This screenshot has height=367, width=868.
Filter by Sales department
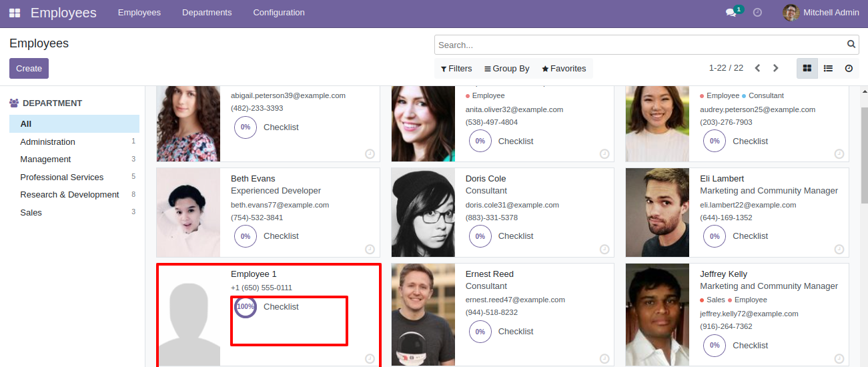click(74, 212)
